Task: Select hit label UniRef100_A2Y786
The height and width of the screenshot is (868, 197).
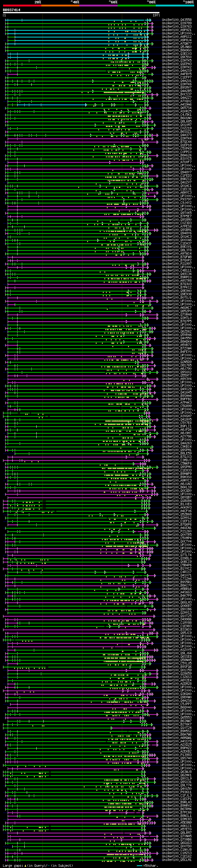Action: 177,436
